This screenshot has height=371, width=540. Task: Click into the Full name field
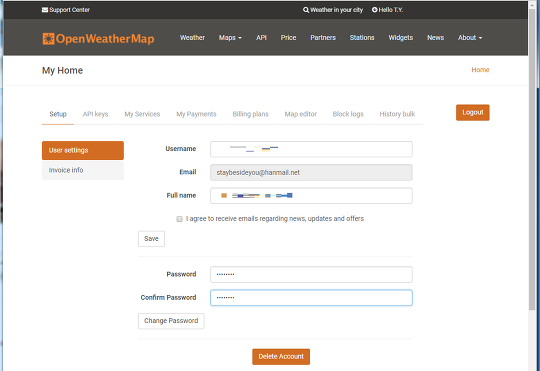click(x=311, y=196)
